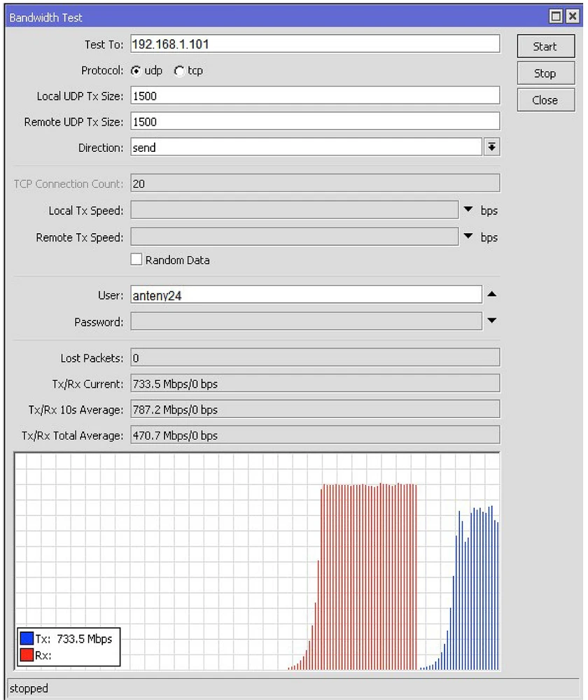
Task: Select the tcp protocol radio button
Action: coord(178,71)
